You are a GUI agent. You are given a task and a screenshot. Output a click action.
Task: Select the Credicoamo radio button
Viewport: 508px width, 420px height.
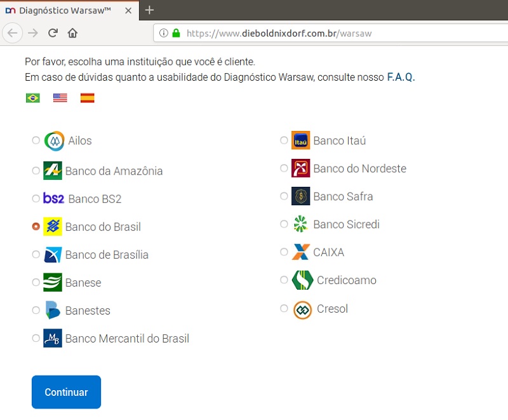(284, 280)
